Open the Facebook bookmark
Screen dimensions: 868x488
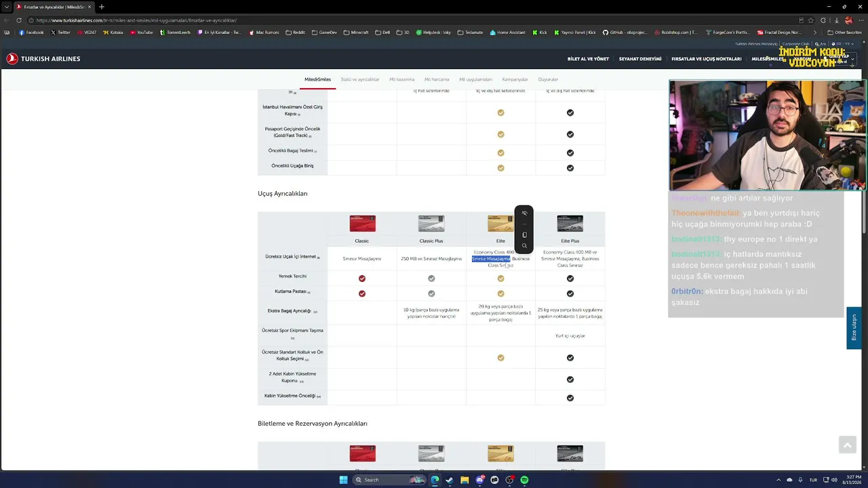pyautogui.click(x=31, y=33)
